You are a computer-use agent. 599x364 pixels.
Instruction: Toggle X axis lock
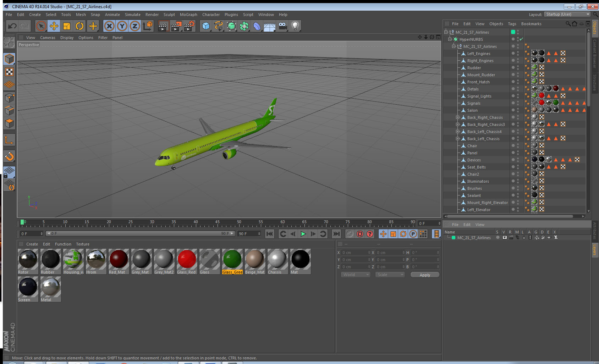tap(109, 26)
